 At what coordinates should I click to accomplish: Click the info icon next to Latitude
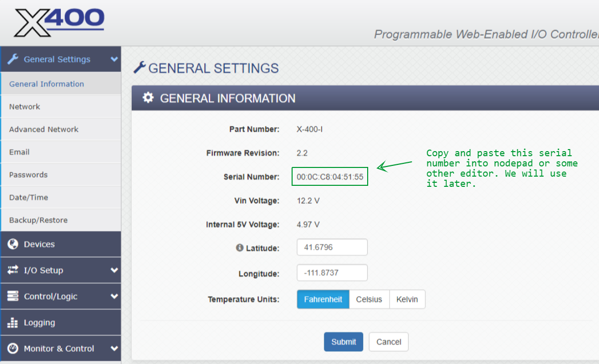coord(241,247)
